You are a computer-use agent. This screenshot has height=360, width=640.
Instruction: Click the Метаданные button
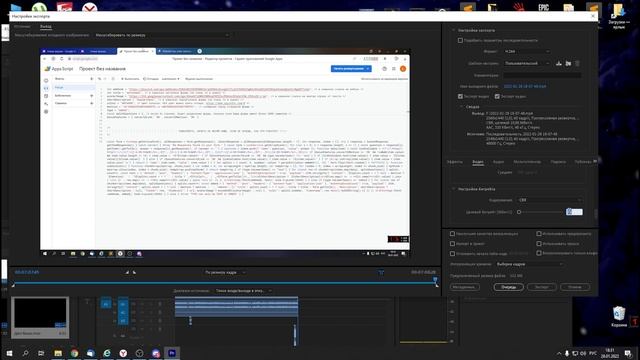point(465,287)
